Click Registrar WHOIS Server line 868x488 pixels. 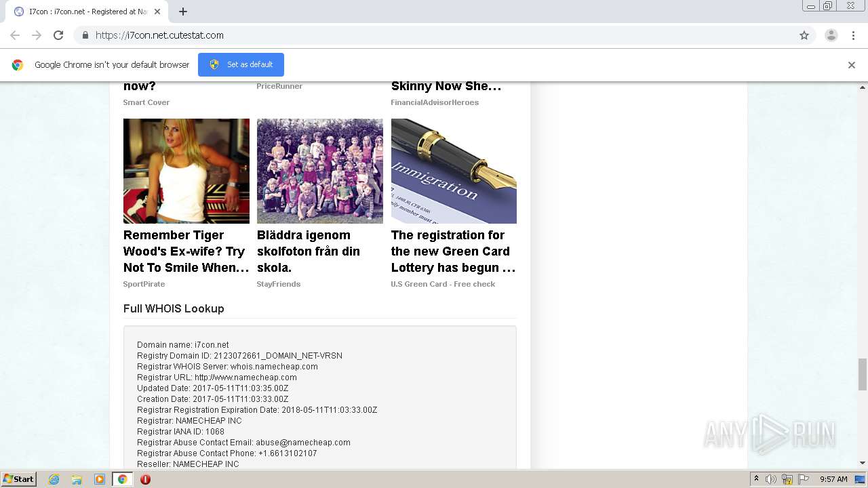(x=227, y=367)
